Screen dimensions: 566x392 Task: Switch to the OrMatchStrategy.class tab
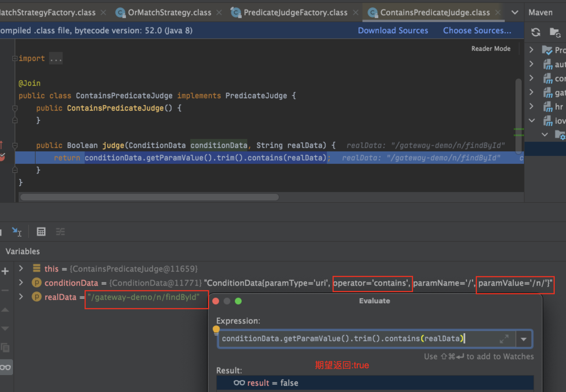click(169, 12)
